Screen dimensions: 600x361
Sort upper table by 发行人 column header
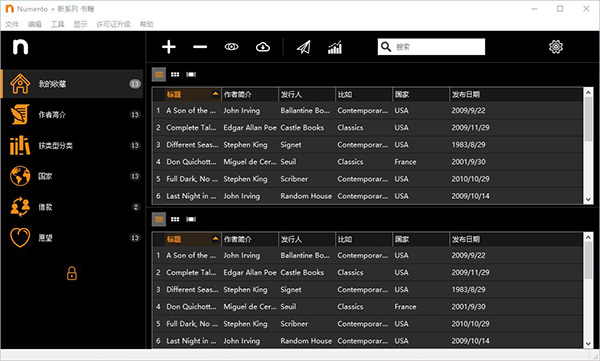(307, 94)
